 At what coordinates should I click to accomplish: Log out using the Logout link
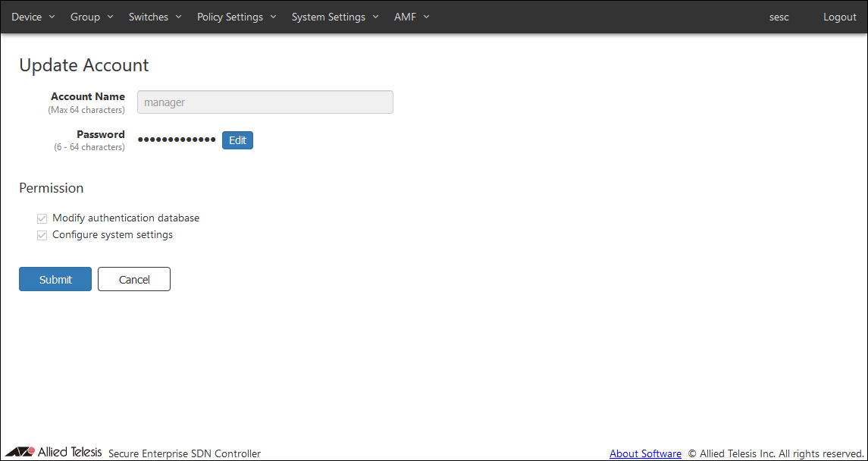[x=839, y=17]
